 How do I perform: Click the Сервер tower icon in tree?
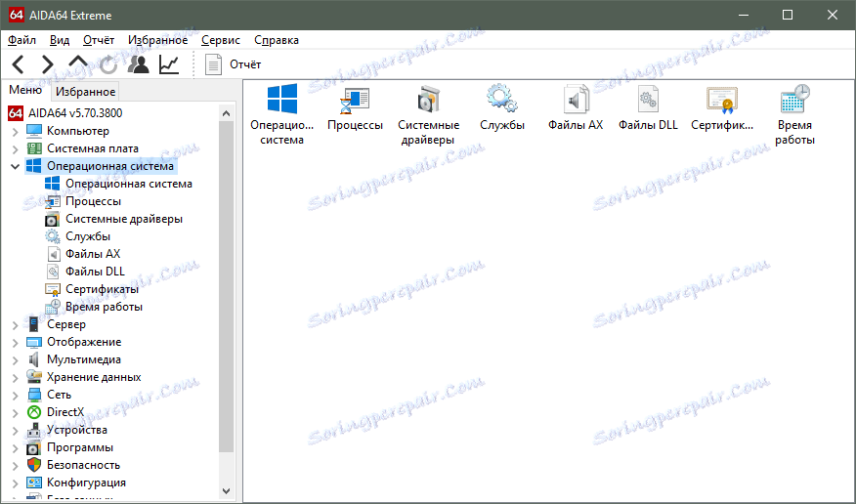[34, 324]
